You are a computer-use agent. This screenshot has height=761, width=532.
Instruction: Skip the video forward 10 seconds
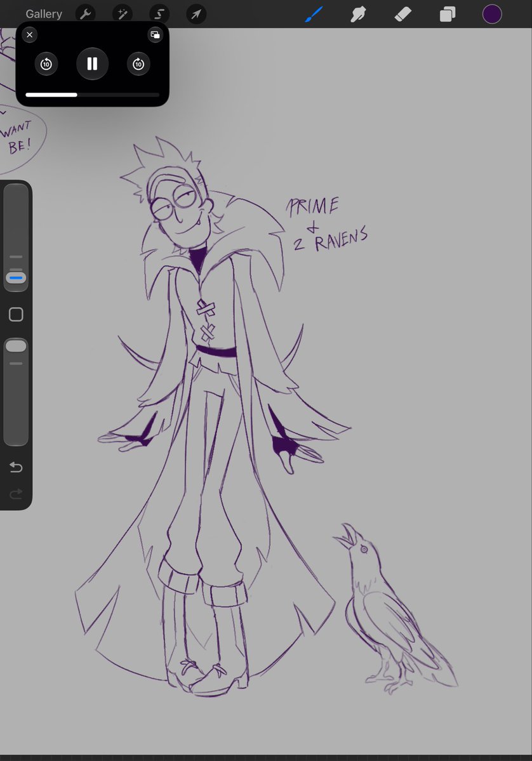point(138,63)
